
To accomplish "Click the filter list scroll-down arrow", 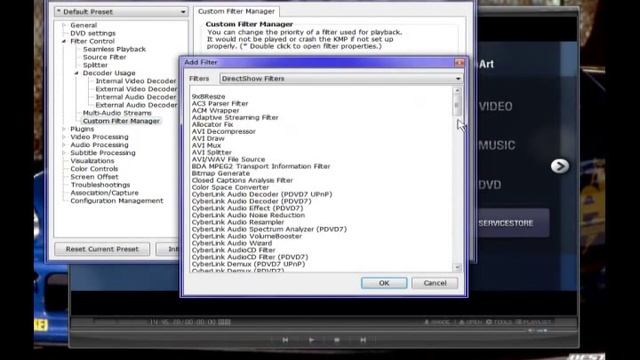I will tap(457, 267).
